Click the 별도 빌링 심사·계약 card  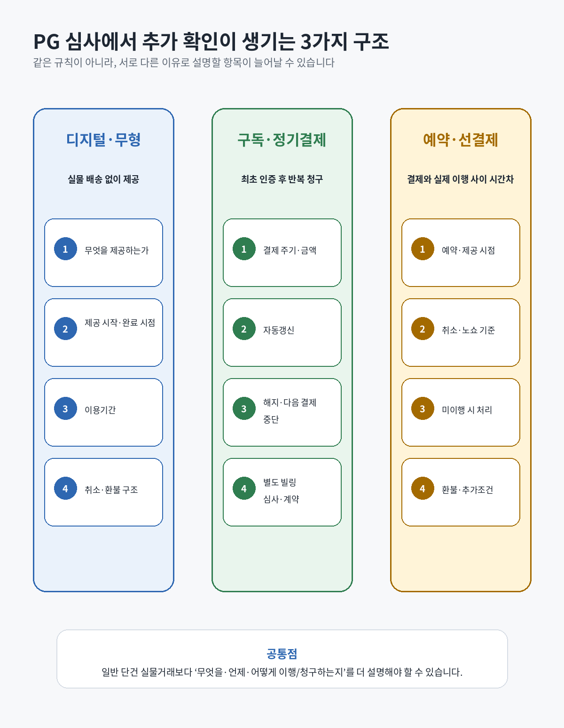pyautogui.click(x=282, y=492)
